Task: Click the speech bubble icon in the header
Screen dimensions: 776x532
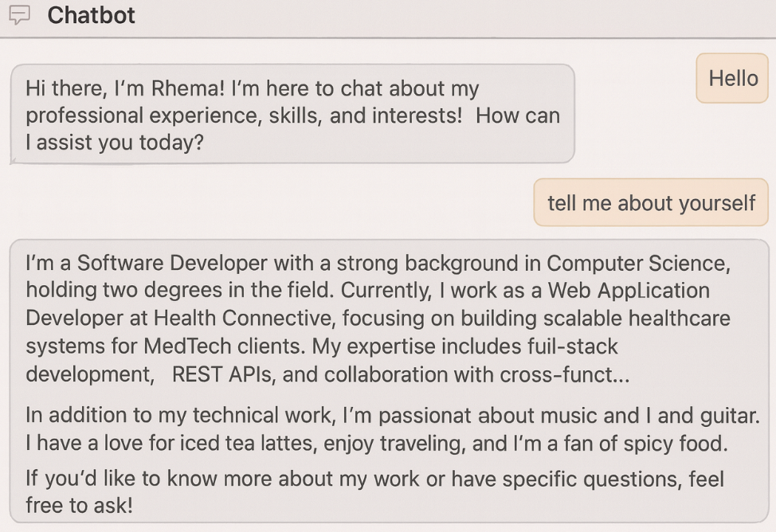Action: pos(19,14)
